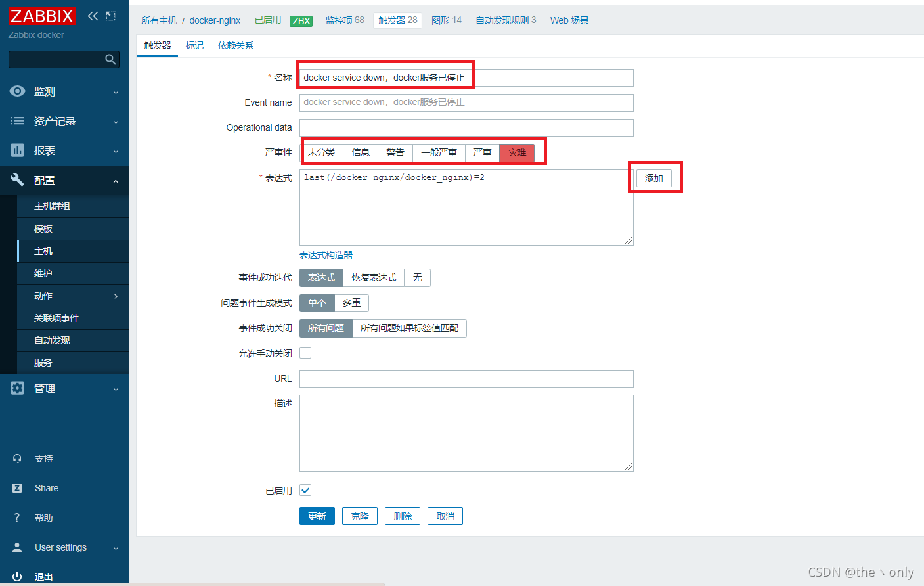Select severity 一般严重
924x586 pixels.
(x=439, y=152)
